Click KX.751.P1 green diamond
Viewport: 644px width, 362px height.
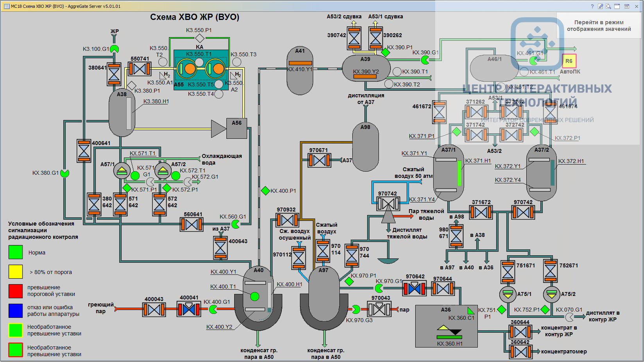502,310
